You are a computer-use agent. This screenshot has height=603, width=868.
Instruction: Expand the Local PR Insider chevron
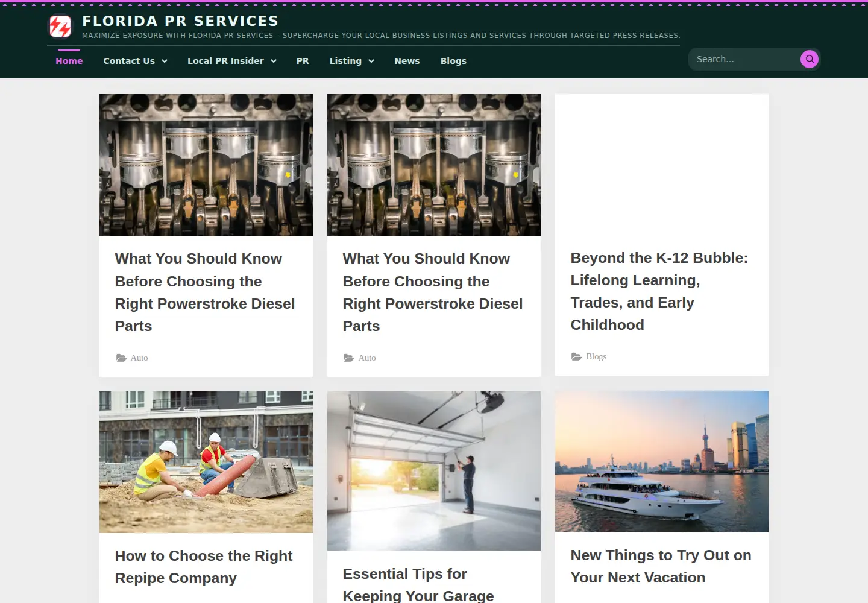(x=274, y=61)
